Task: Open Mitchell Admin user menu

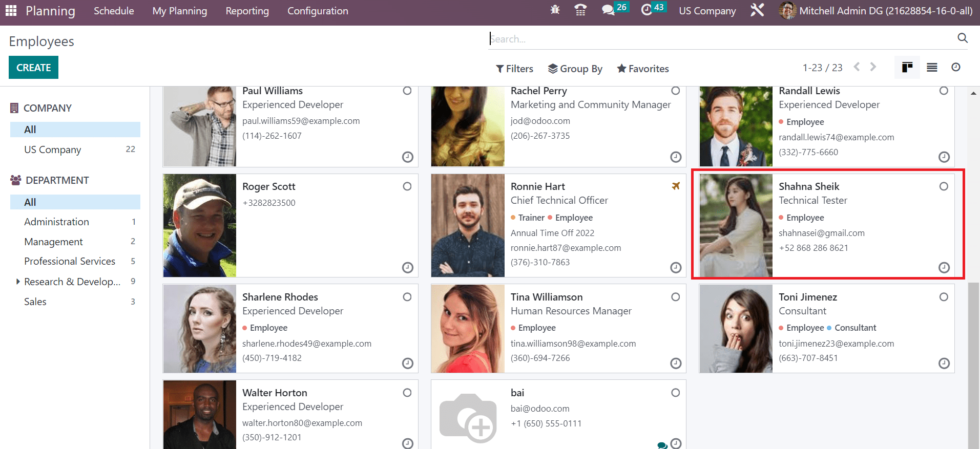Action: click(x=875, y=11)
